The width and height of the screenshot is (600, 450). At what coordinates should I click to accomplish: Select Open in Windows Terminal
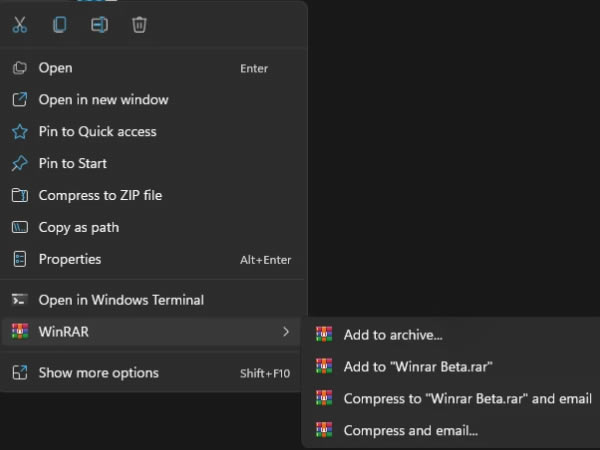point(151,300)
